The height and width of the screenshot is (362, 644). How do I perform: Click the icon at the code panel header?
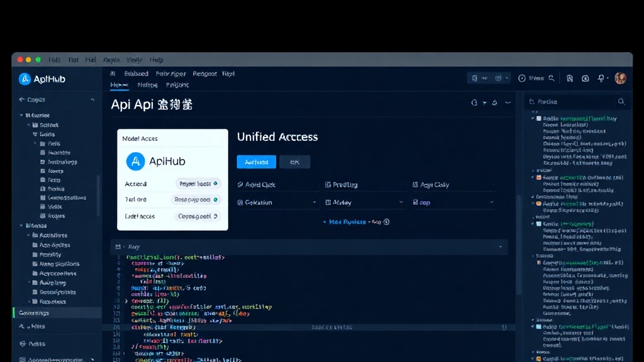[x=118, y=246]
